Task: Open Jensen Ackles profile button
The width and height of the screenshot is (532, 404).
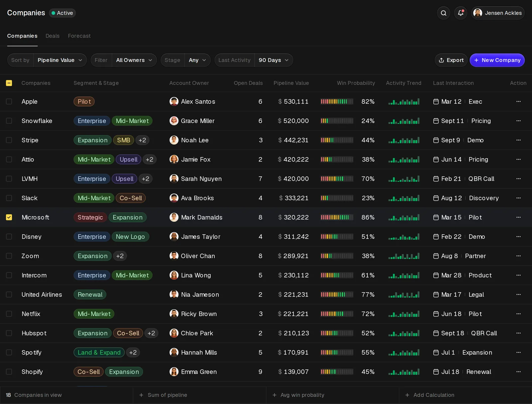Action: point(498,13)
